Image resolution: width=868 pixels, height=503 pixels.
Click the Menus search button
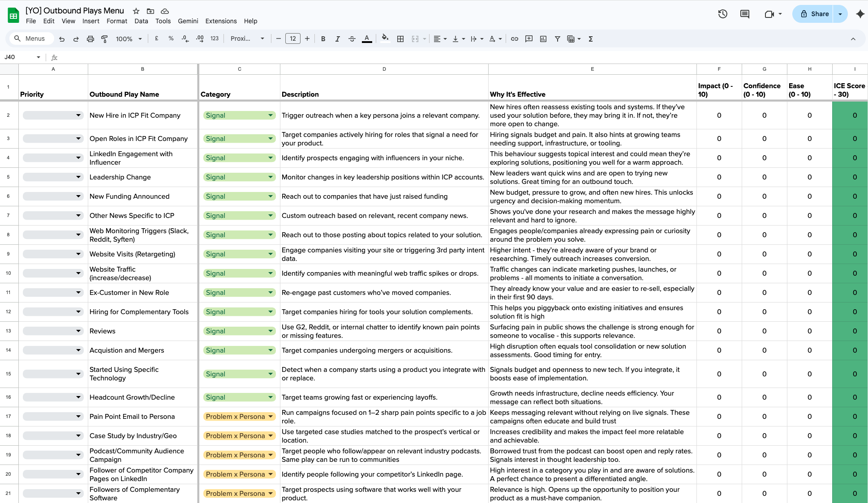click(x=30, y=39)
